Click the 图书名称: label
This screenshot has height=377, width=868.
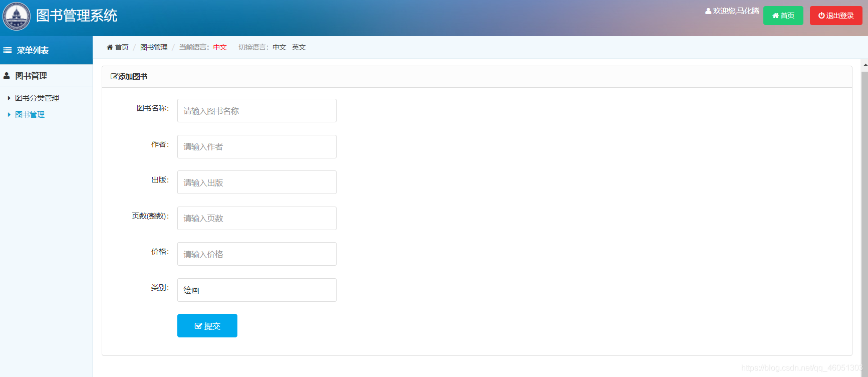point(153,108)
